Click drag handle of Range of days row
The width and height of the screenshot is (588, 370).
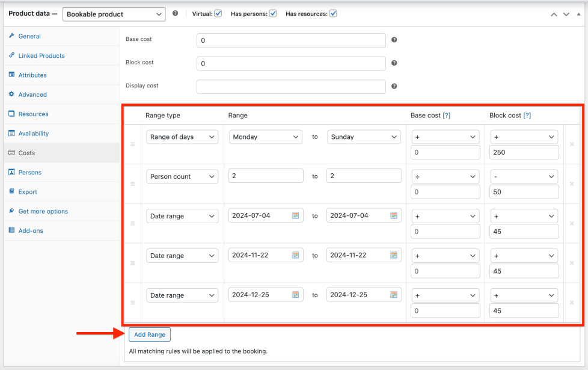coord(133,144)
